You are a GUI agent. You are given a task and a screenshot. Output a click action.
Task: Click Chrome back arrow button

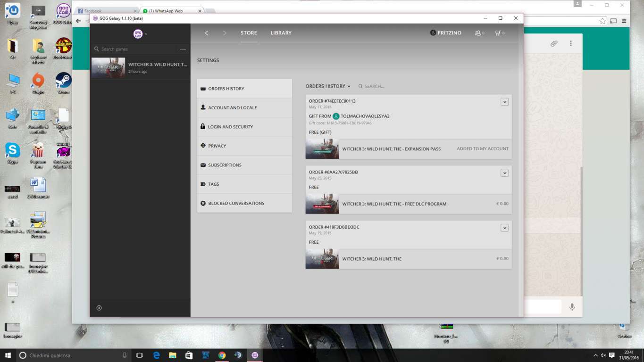(79, 21)
